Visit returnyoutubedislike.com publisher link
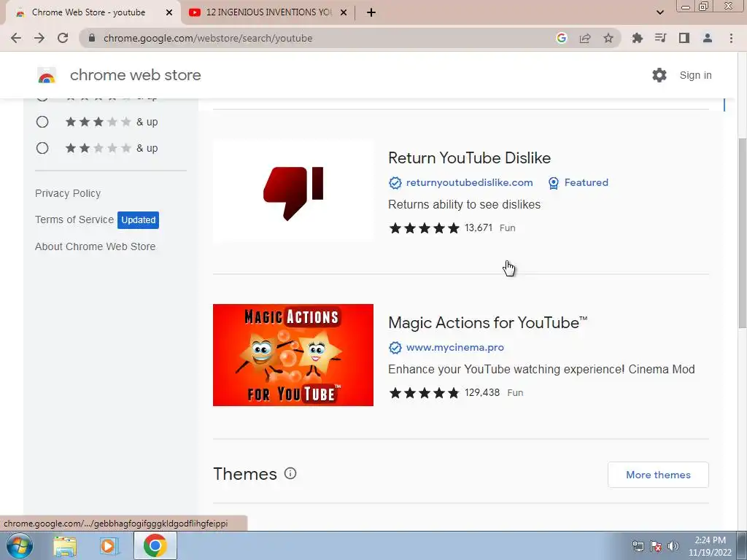The image size is (747, 560). (x=469, y=183)
